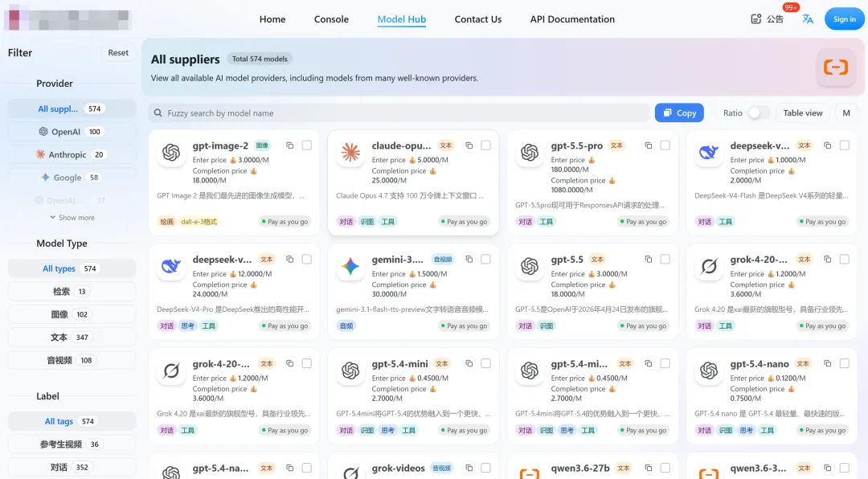868x479 pixels.
Task: Go to the Home page
Action: pos(272,19)
